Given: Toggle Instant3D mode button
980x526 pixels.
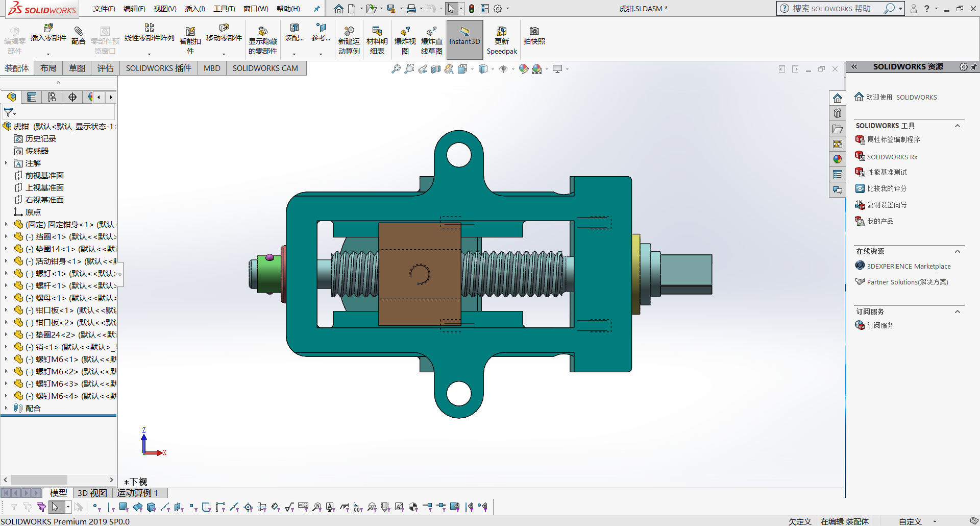Looking at the screenshot, I should coord(464,39).
